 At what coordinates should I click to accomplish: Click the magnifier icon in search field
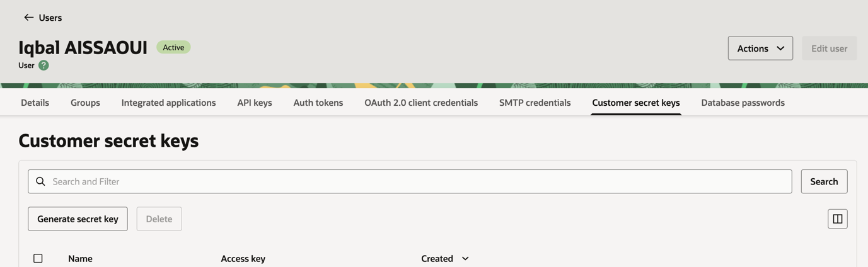point(40,181)
